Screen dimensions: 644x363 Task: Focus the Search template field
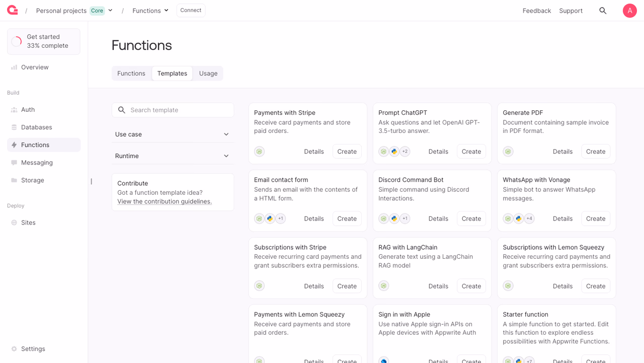173,110
